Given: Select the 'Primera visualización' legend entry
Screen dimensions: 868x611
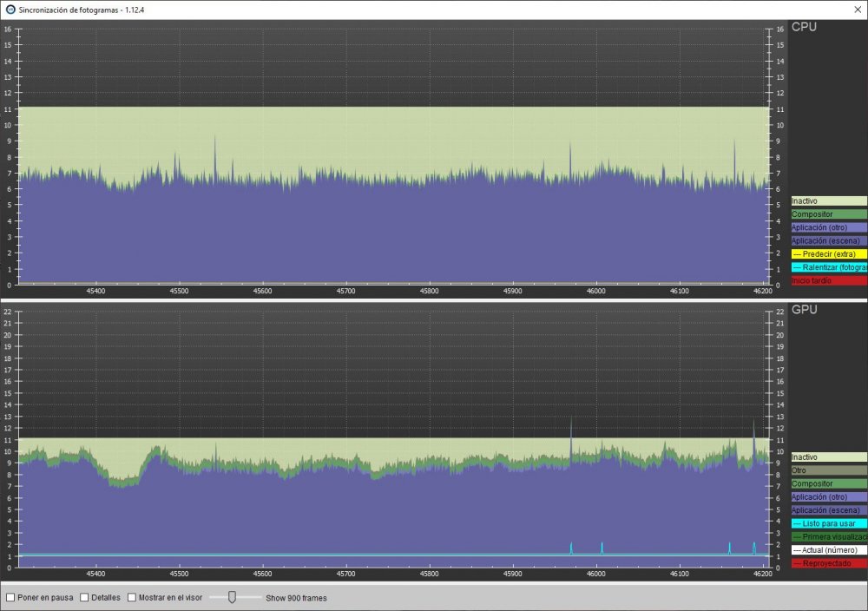Looking at the screenshot, I should 828,536.
